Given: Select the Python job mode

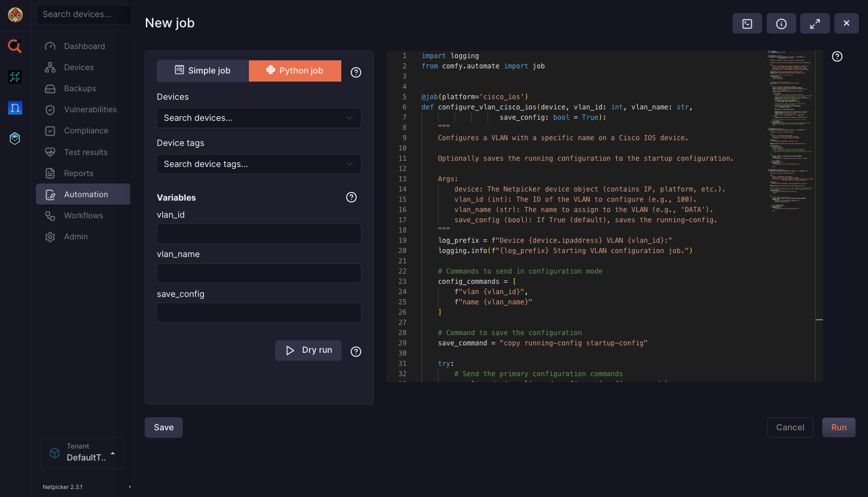Looking at the screenshot, I should click(x=295, y=71).
